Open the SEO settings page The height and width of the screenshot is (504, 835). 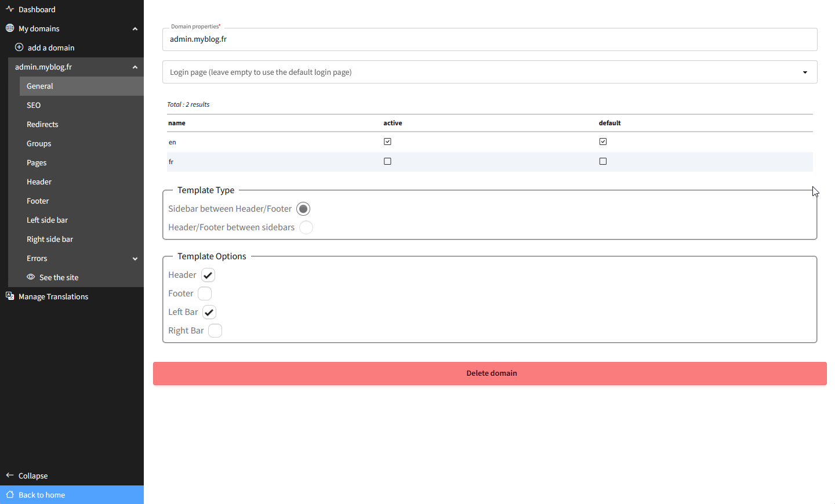pos(34,105)
